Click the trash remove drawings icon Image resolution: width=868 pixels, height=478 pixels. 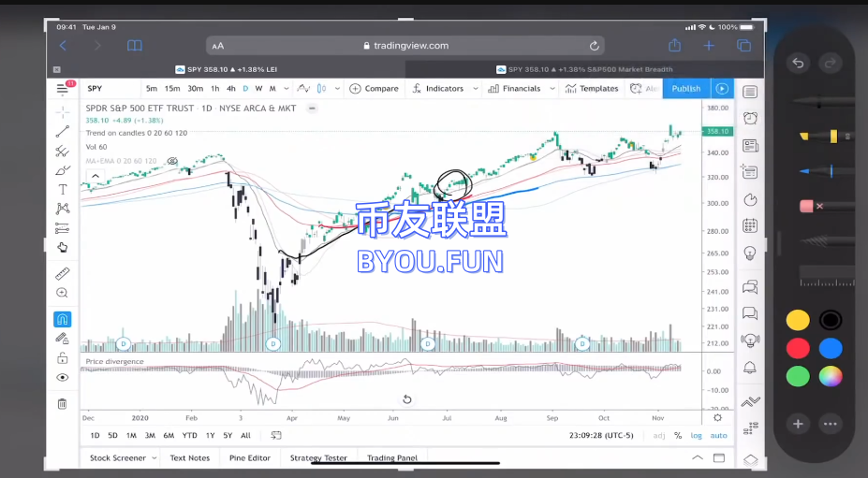pos(63,404)
